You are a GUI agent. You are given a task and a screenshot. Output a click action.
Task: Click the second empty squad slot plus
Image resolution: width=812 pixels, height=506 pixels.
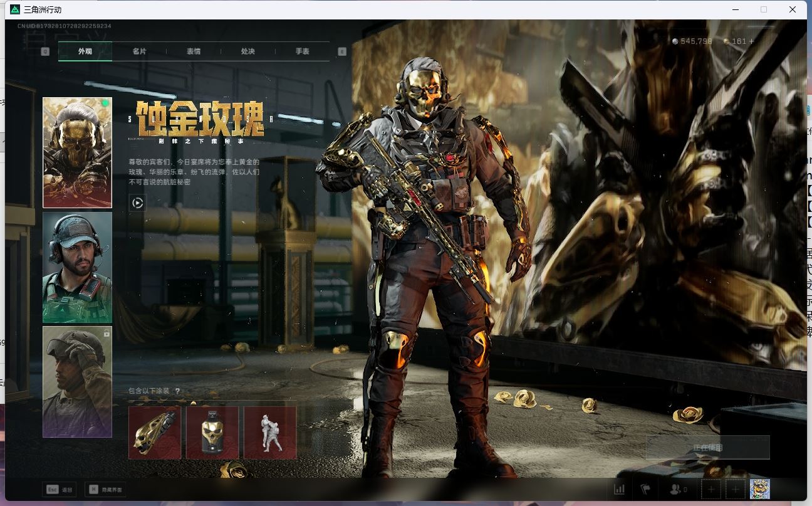pyautogui.click(x=736, y=489)
